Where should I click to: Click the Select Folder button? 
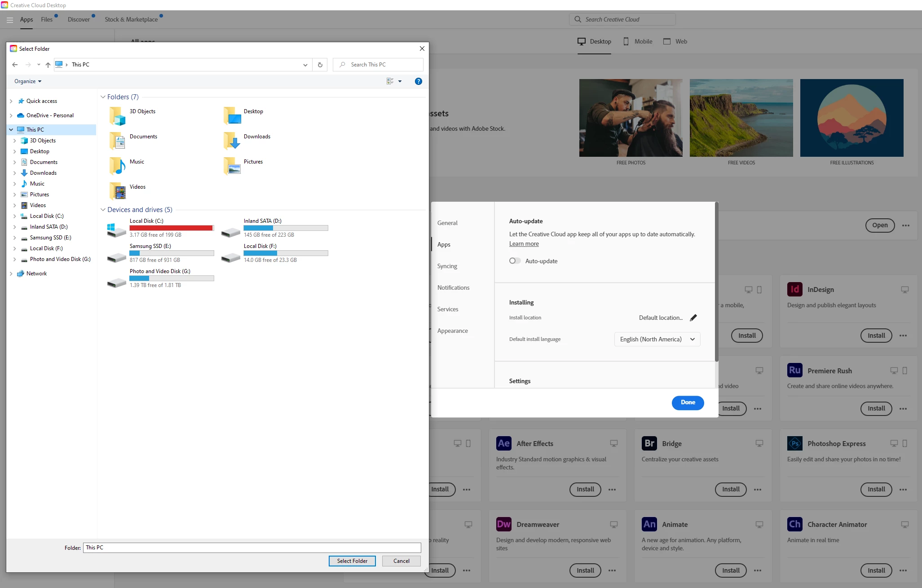[352, 561]
